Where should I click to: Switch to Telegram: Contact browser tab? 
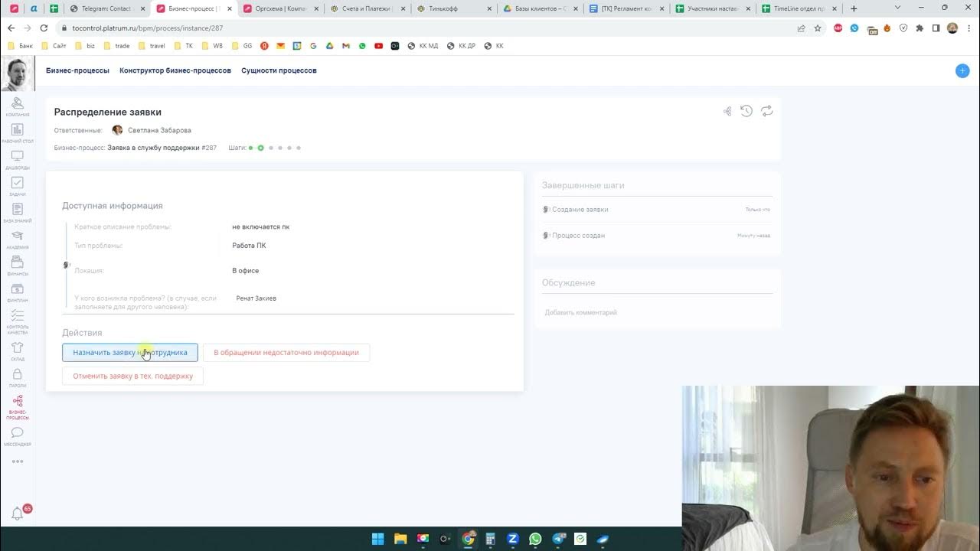coord(106,8)
